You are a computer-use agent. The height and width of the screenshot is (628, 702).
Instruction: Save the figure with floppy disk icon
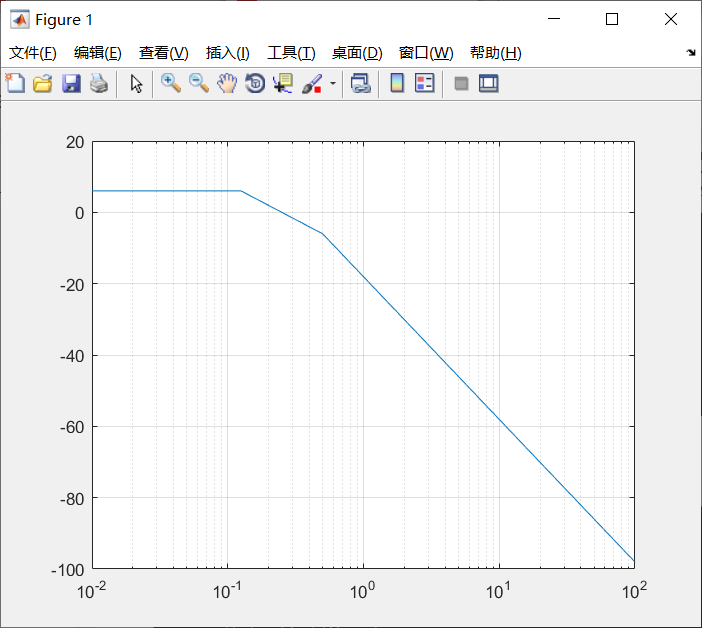(x=71, y=83)
